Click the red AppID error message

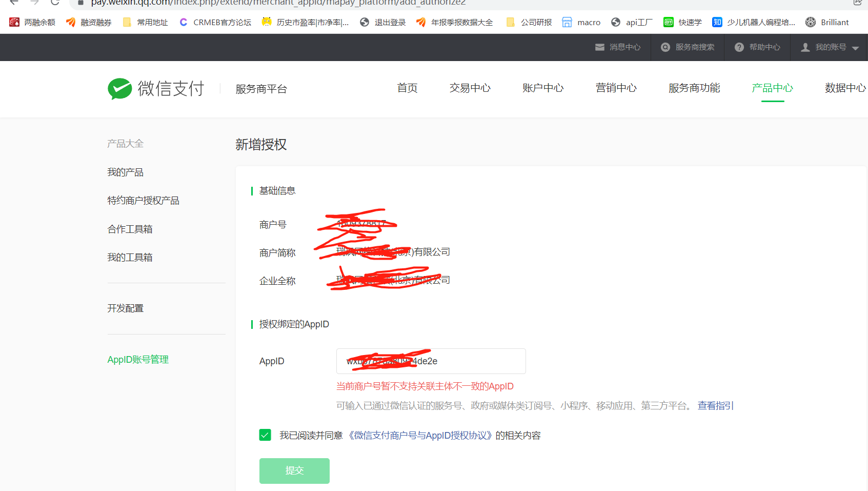point(425,386)
